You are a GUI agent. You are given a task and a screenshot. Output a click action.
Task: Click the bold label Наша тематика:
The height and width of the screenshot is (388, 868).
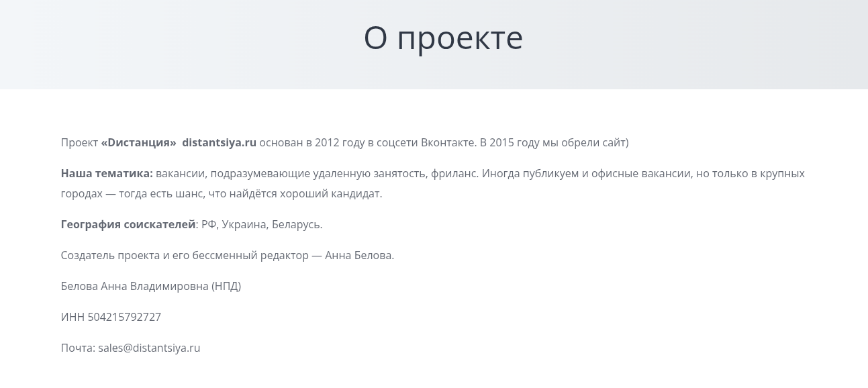[x=107, y=173]
